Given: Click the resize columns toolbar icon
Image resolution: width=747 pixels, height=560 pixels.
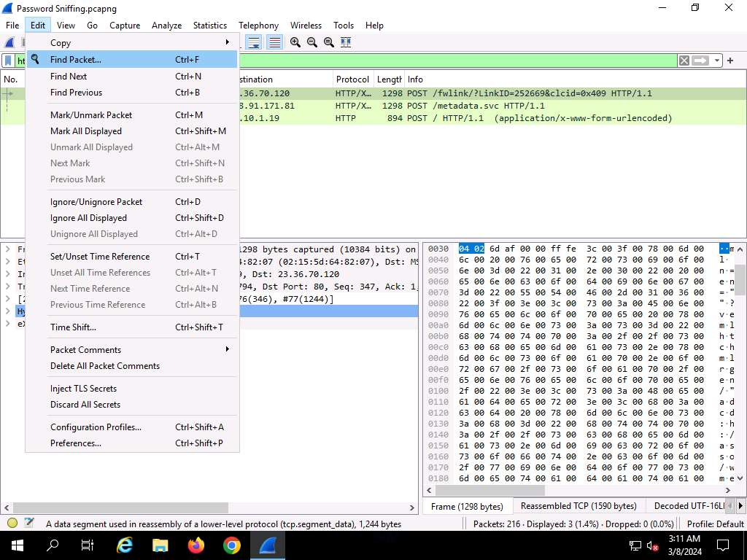Looking at the screenshot, I should (346, 43).
